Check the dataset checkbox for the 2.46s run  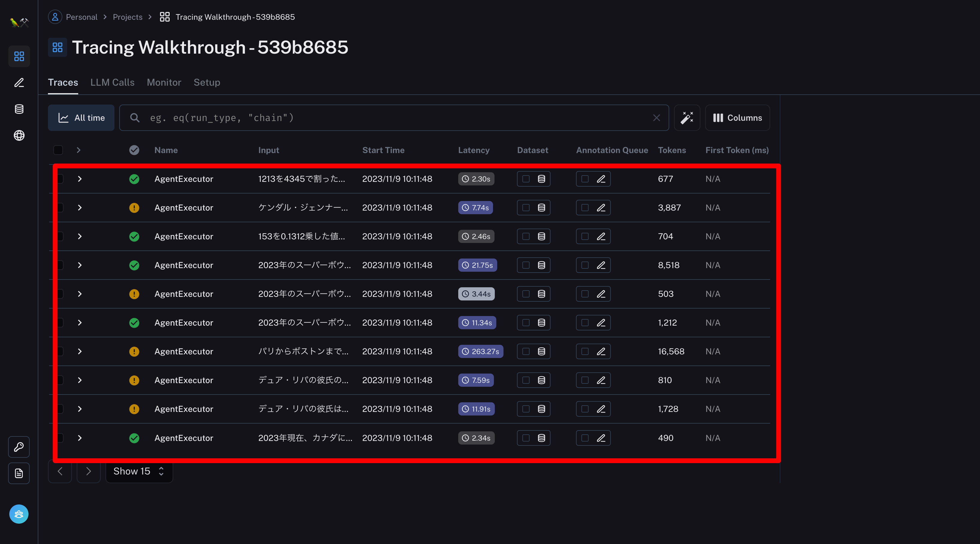526,236
